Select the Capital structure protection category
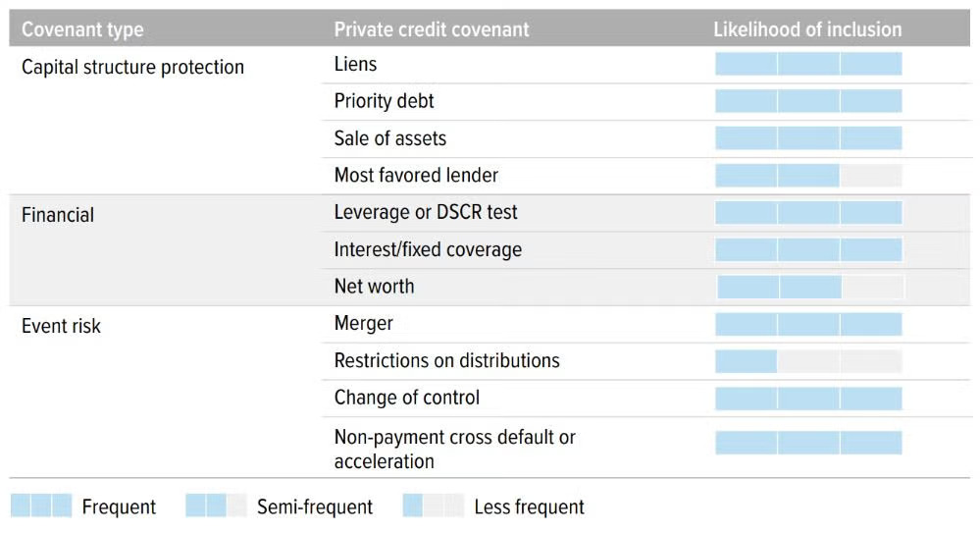This screenshot has width=980, height=533. [132, 67]
